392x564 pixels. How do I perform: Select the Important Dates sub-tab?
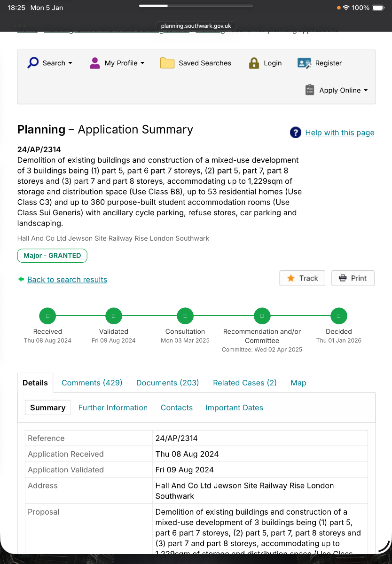pos(234,407)
